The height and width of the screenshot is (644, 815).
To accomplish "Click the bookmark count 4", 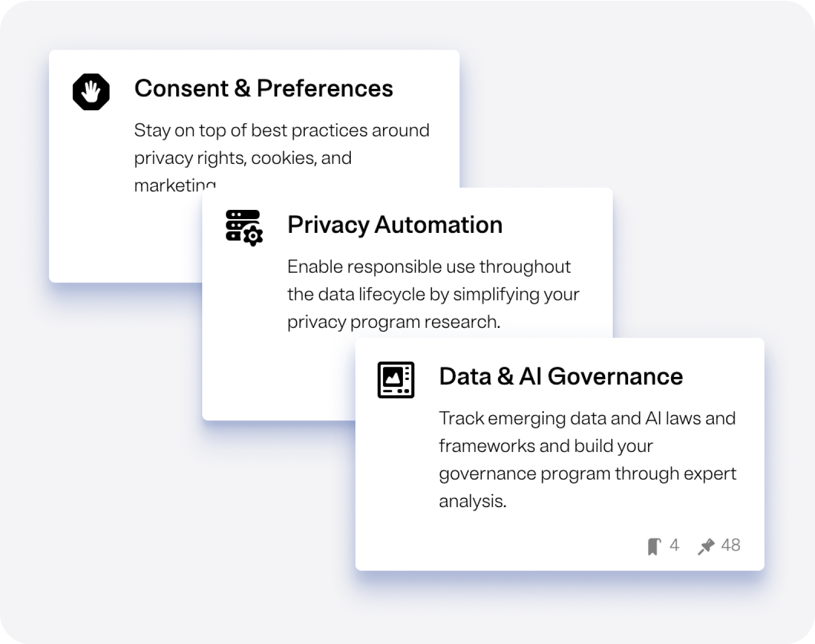I will [674, 545].
